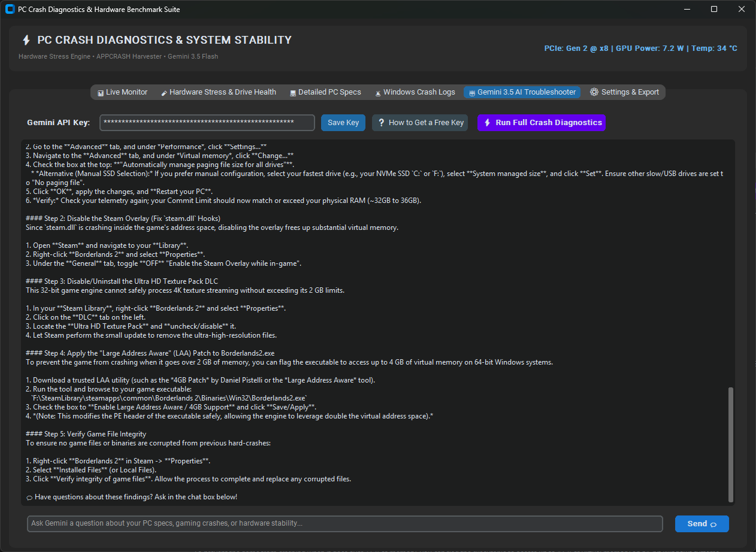Image resolution: width=756 pixels, height=552 pixels.
Task: Focus the Gemini API Key field
Action: (x=207, y=122)
